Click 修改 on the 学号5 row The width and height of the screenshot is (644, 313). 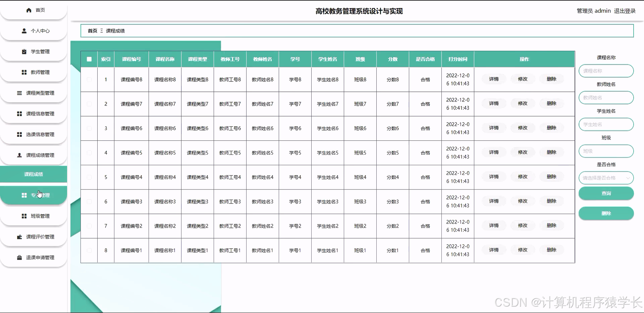point(523,152)
